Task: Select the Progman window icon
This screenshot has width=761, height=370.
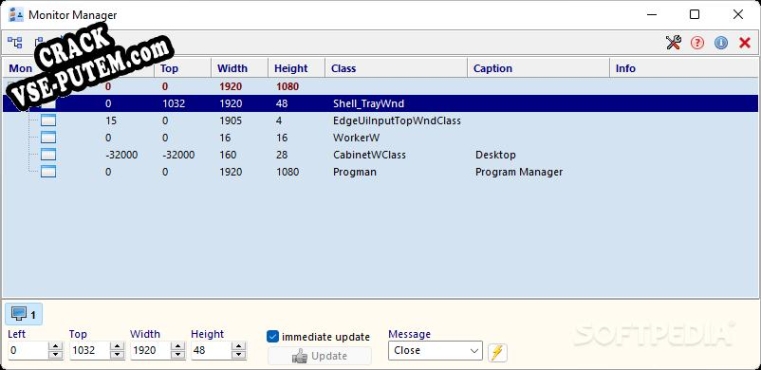Action: [x=48, y=171]
